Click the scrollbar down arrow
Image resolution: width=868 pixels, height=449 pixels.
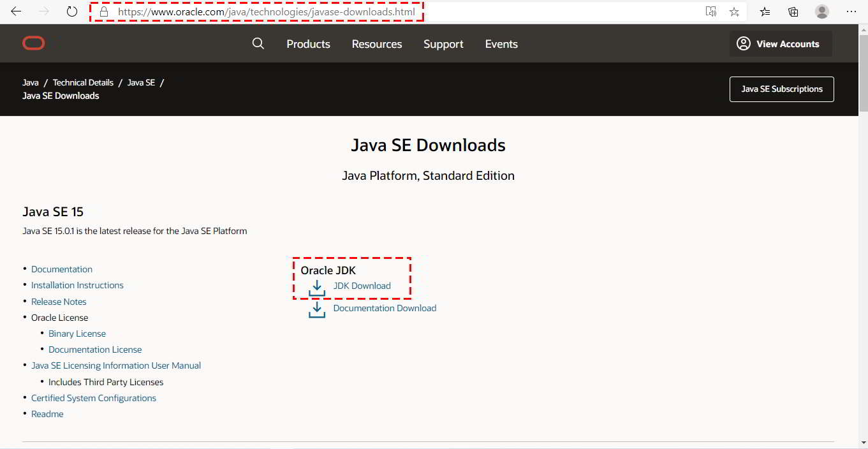(x=863, y=444)
